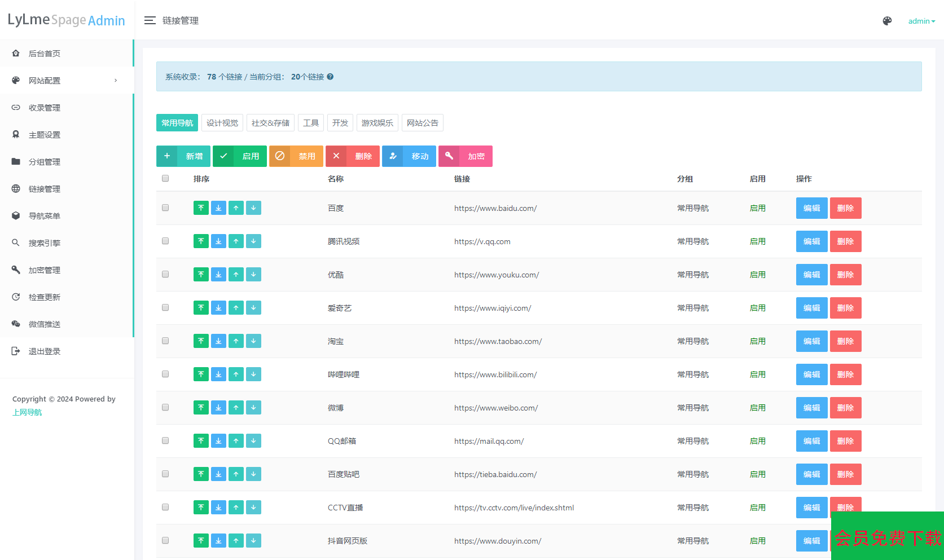Click the help question mark icon in info bar

click(x=330, y=77)
